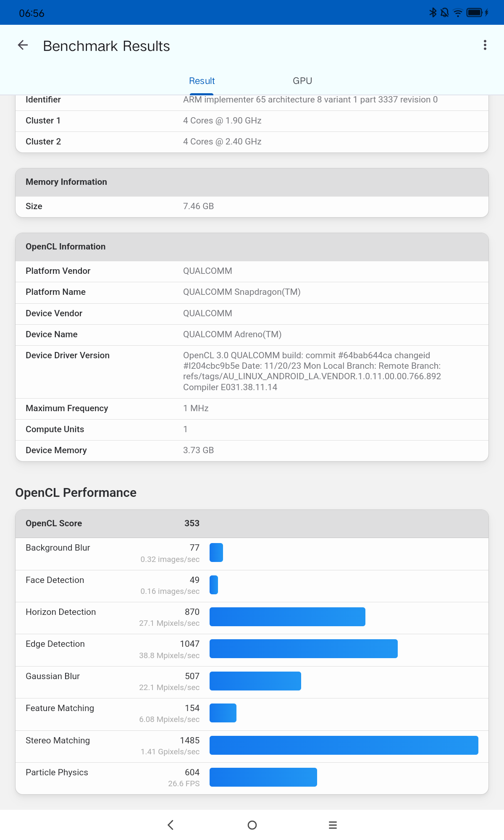Image resolution: width=504 pixels, height=840 pixels.
Task: Tap the Device Driver Version text
Action: pos(312,371)
